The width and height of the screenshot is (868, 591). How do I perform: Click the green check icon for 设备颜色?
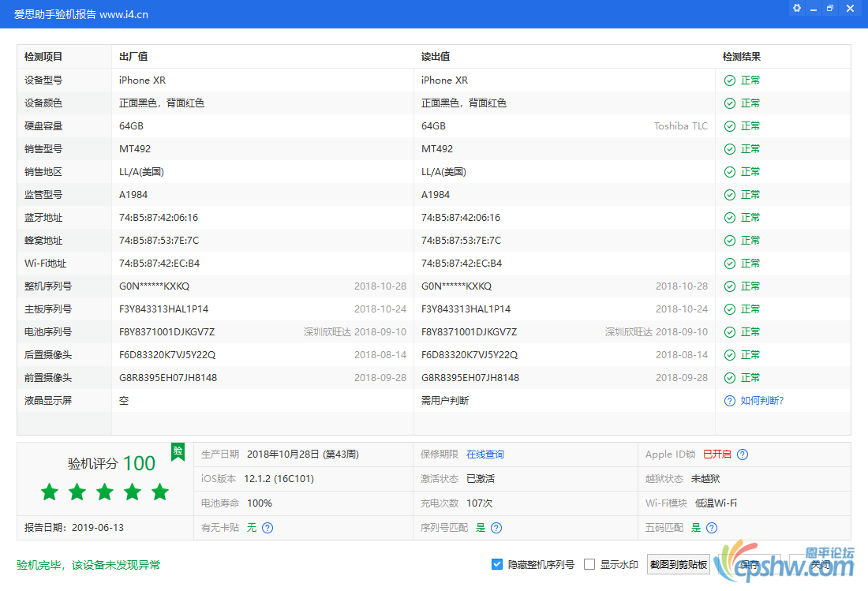pos(730,103)
